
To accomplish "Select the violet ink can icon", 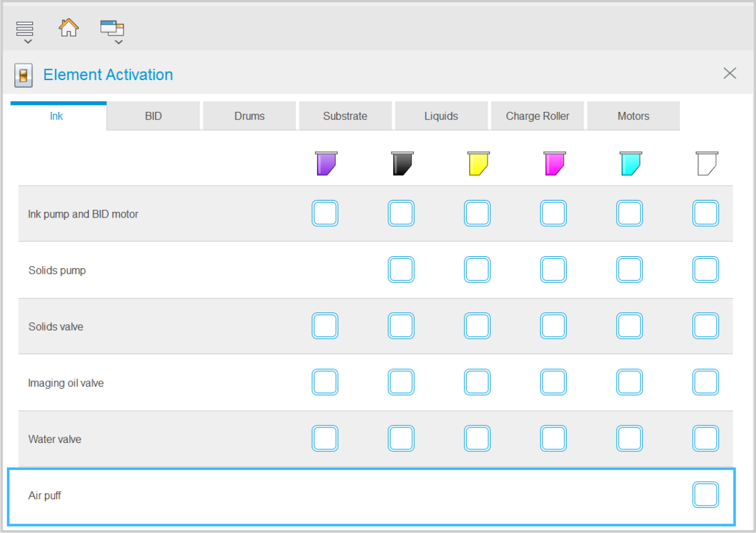I will [x=326, y=163].
